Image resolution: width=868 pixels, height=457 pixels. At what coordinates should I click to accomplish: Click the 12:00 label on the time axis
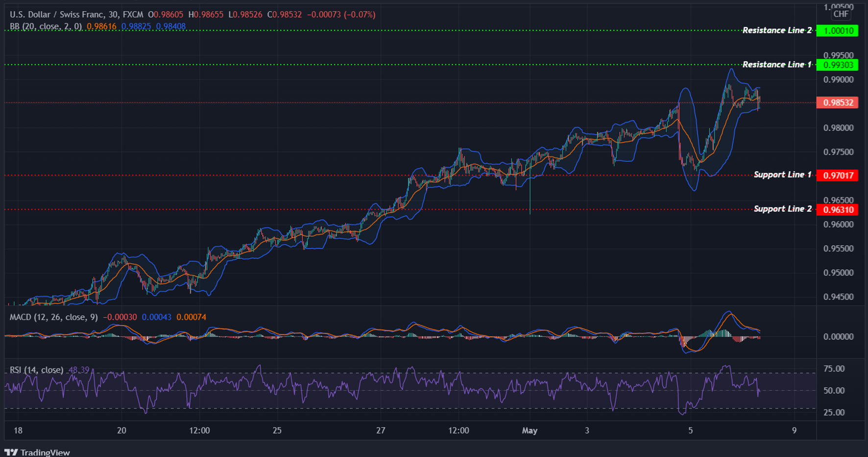(200, 431)
